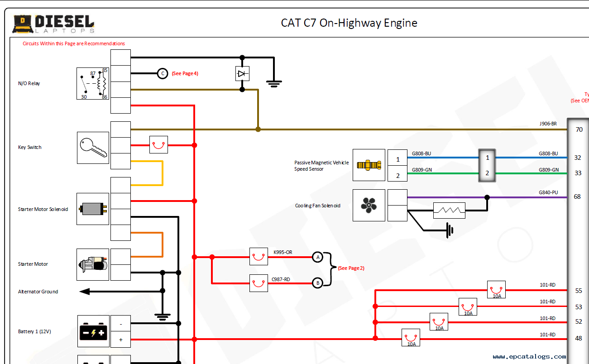Click ECM pin number 70
Image resolution: width=589 pixels, height=364 pixels.
click(579, 129)
